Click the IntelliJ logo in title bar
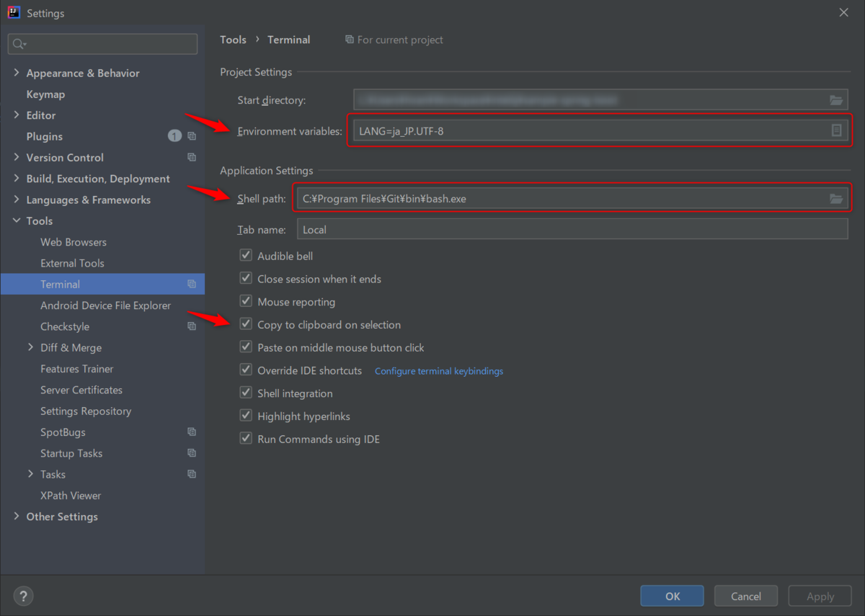 coord(14,12)
